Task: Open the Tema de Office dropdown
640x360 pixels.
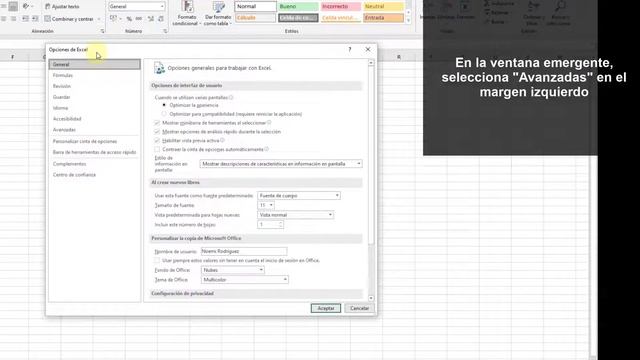Action: coord(244,280)
